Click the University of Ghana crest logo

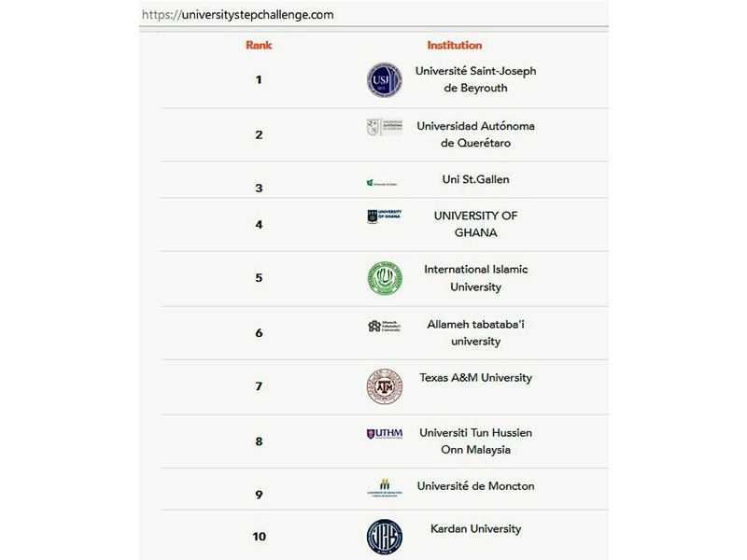pos(385,217)
